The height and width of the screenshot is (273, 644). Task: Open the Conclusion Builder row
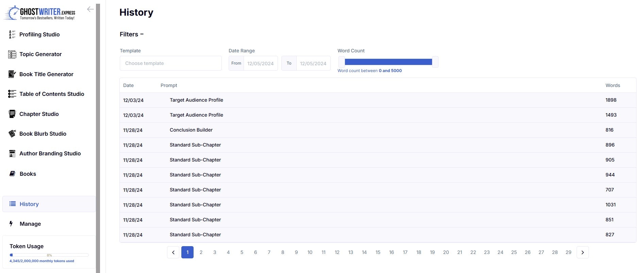point(378,130)
